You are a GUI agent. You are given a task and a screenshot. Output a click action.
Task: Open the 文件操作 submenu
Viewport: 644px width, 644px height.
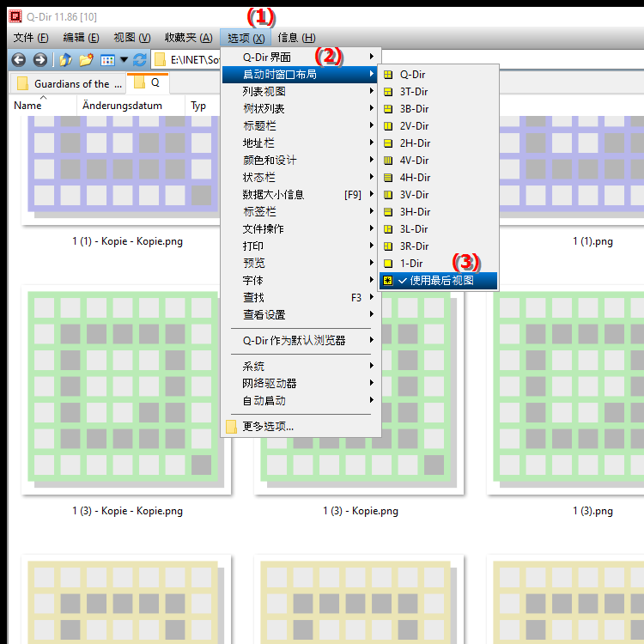[x=301, y=229]
